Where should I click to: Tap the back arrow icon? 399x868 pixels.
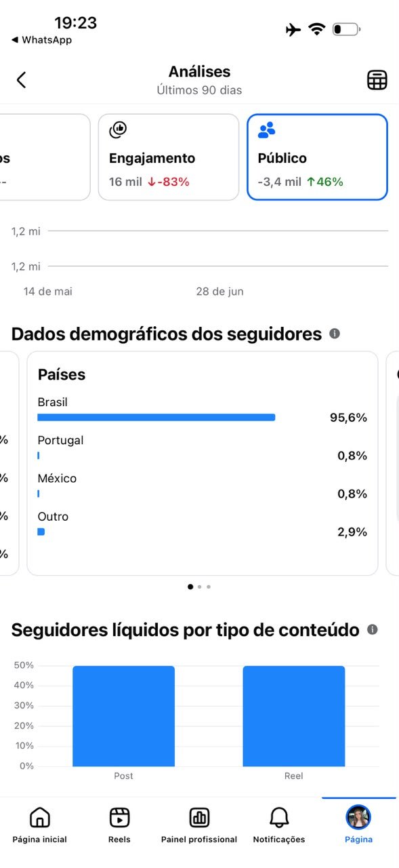[21, 80]
